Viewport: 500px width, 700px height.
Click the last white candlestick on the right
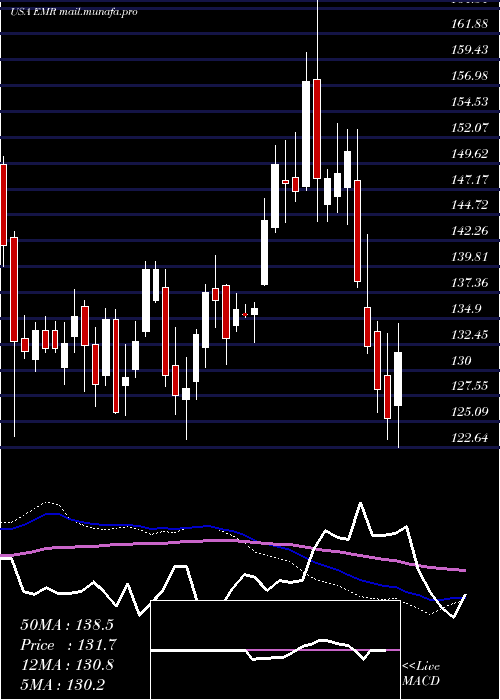[398, 379]
